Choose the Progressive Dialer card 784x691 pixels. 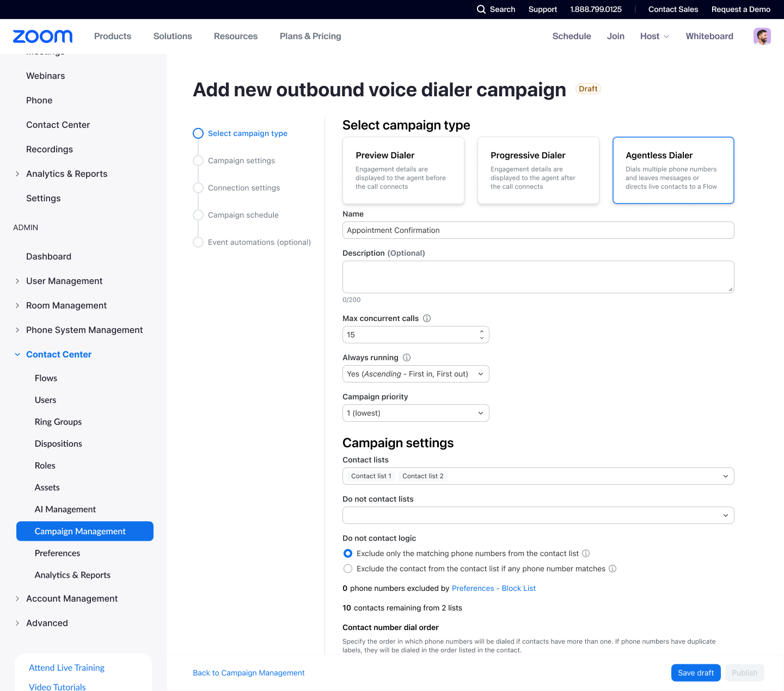[538, 170]
